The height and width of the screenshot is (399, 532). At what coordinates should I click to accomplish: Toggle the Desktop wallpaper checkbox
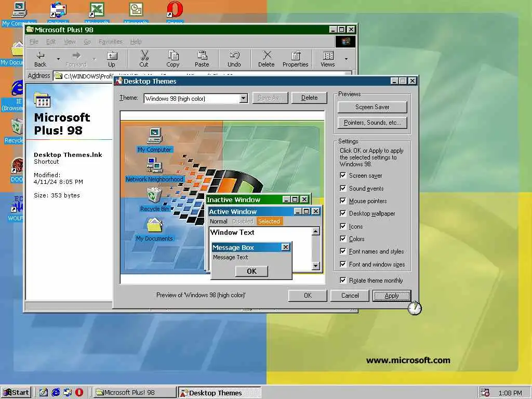point(343,214)
